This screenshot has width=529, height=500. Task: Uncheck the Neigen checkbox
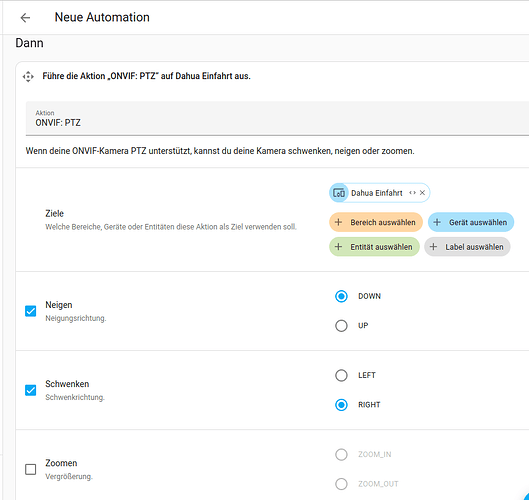[x=31, y=311]
